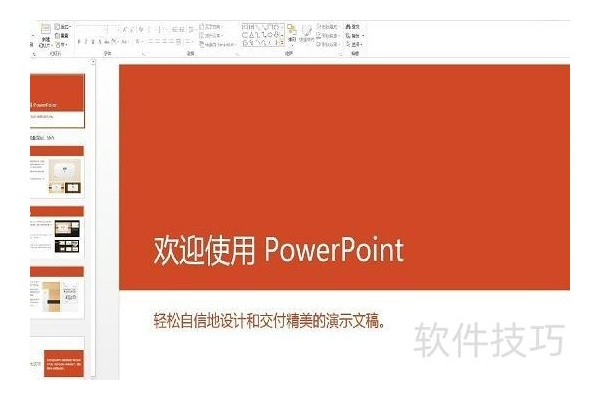The height and width of the screenshot is (400, 600).
Task: Click the Decrease List Level icon
Action: (x=176, y=29)
